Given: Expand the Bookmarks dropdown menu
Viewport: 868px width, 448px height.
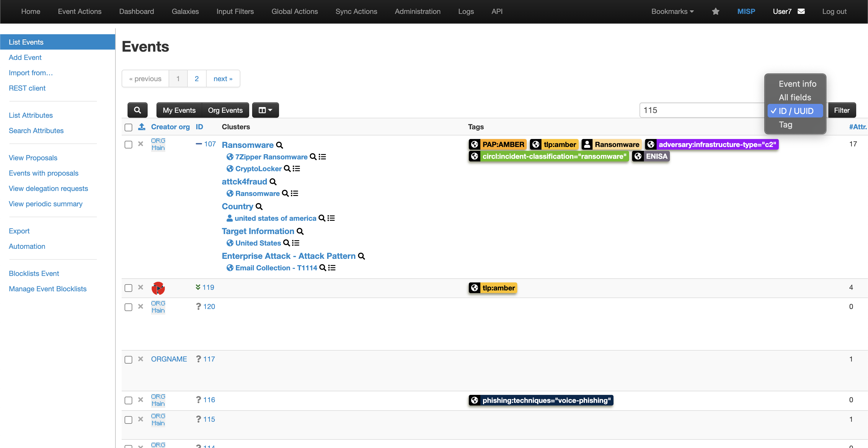Looking at the screenshot, I should pyautogui.click(x=672, y=12).
